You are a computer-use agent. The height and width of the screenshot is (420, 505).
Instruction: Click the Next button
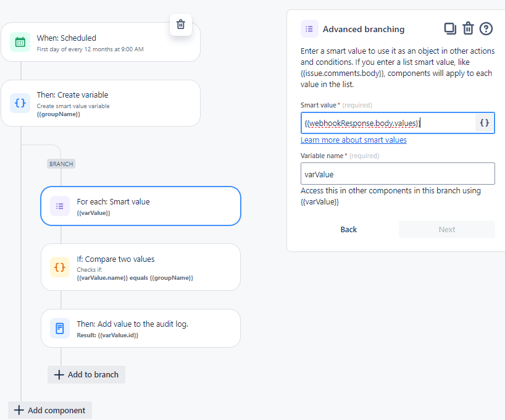click(x=447, y=230)
